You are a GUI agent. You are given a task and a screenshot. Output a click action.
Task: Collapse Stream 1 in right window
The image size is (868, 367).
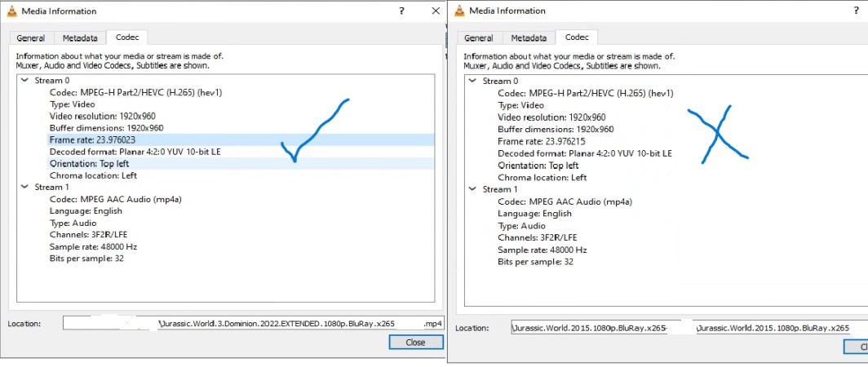click(472, 189)
